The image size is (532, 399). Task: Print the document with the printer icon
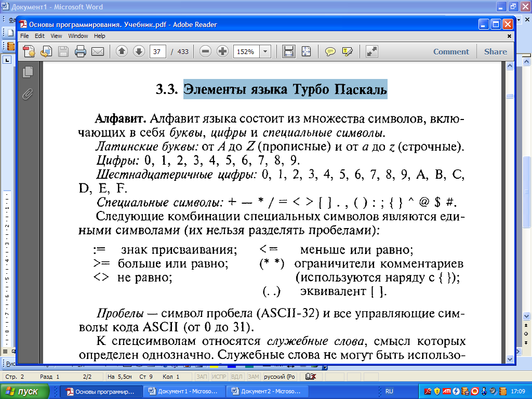81,51
